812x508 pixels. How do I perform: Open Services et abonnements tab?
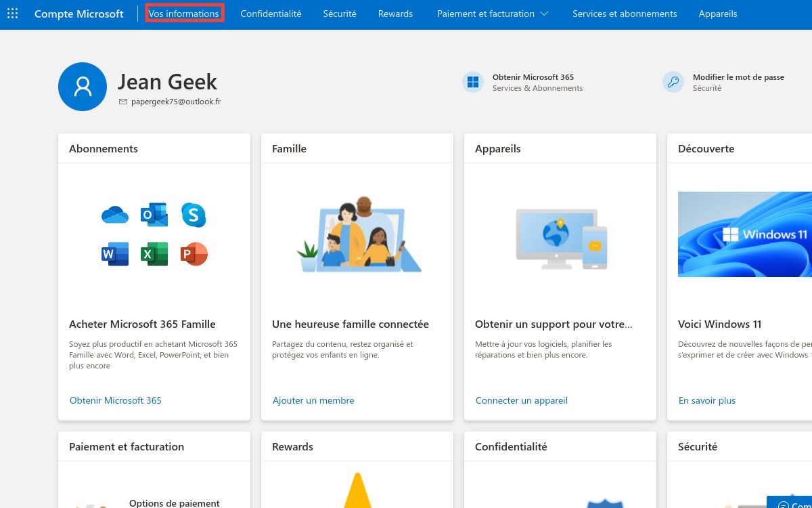point(625,14)
